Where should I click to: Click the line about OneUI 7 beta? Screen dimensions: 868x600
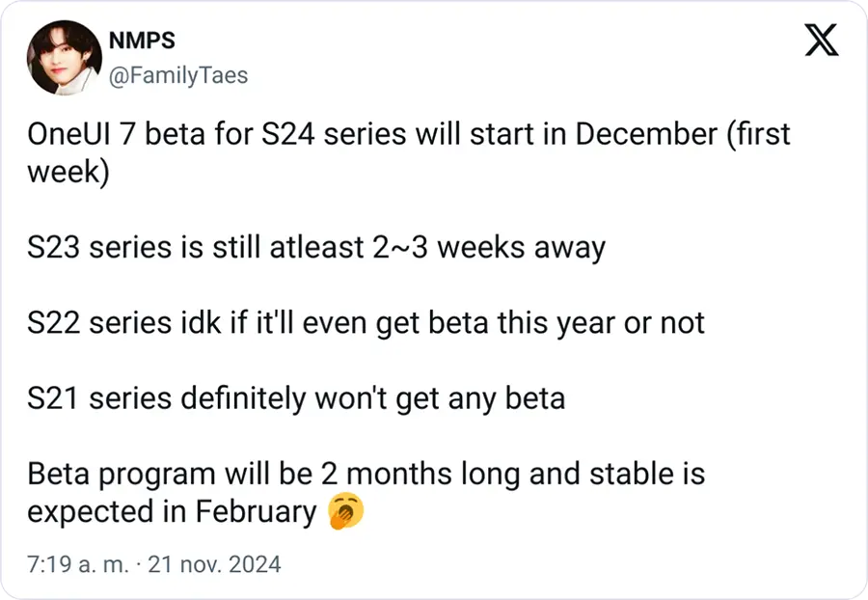point(409,152)
